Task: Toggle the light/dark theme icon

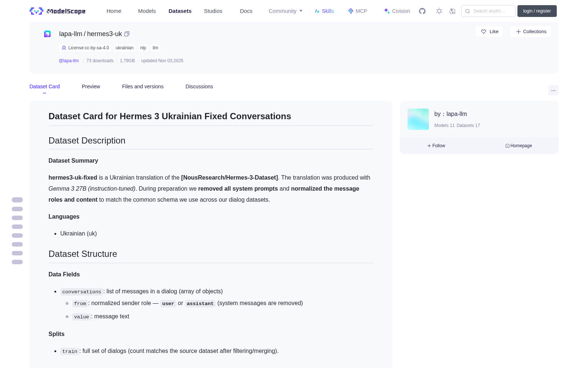Action: point(439,11)
